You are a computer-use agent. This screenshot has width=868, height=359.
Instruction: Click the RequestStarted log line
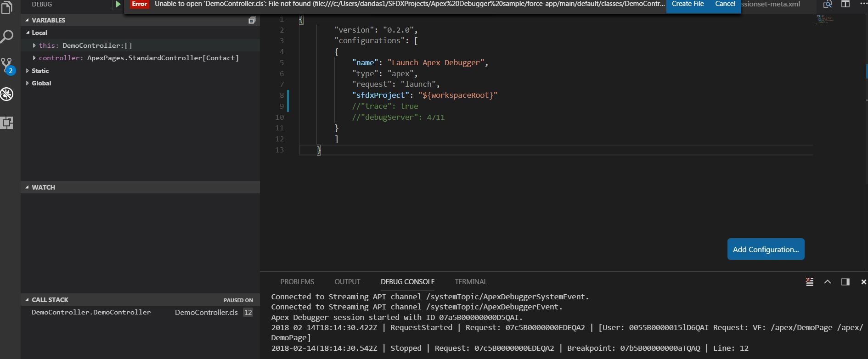click(x=567, y=332)
